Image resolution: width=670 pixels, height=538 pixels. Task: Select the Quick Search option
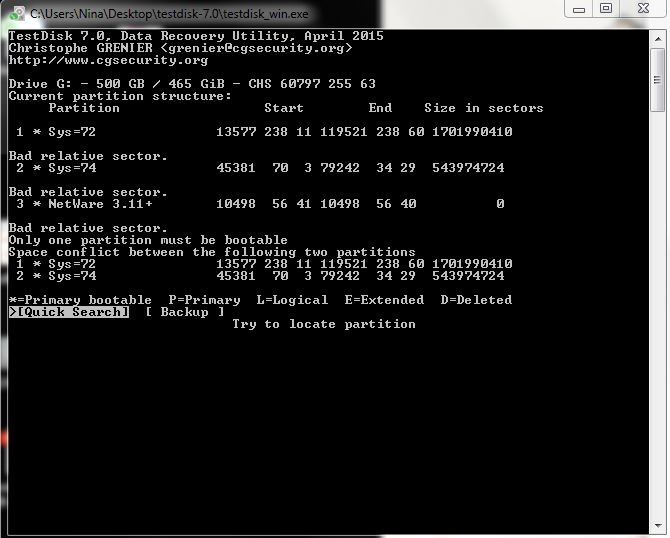(69, 312)
